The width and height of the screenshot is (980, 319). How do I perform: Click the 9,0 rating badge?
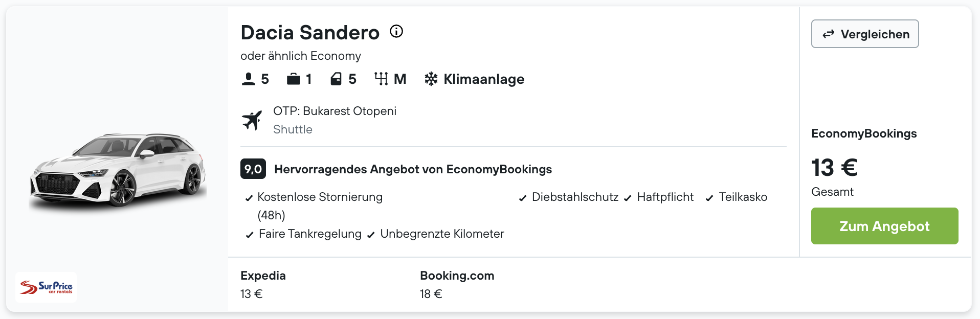253,169
